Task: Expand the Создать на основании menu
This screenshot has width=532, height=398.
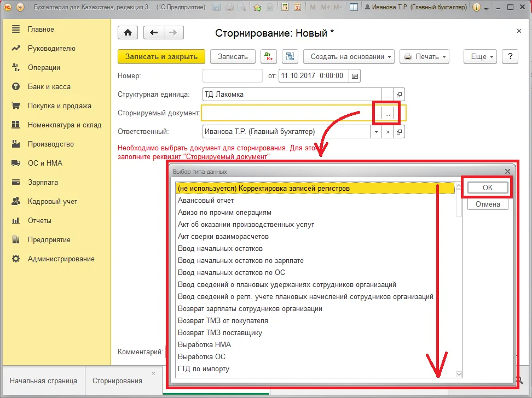Action: tap(349, 57)
